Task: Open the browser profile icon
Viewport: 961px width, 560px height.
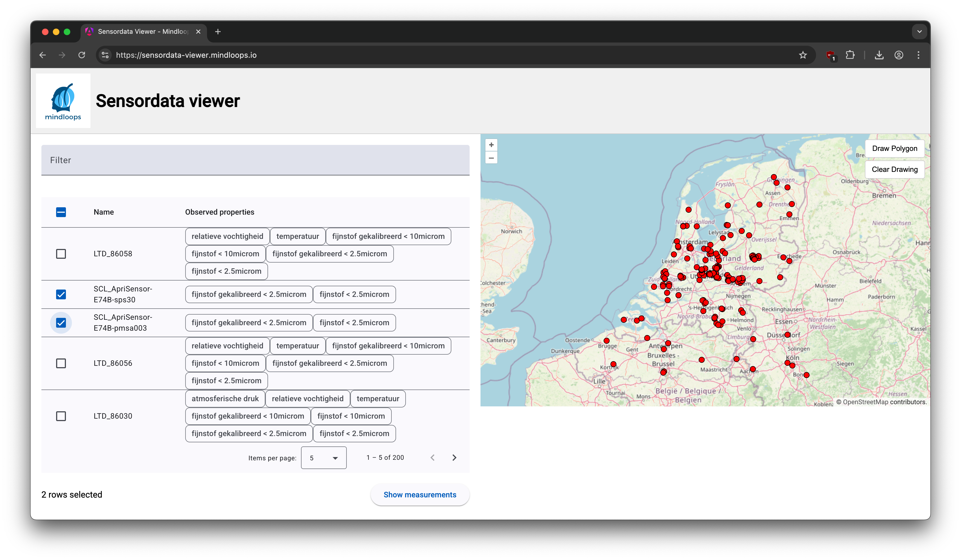Action: (899, 55)
